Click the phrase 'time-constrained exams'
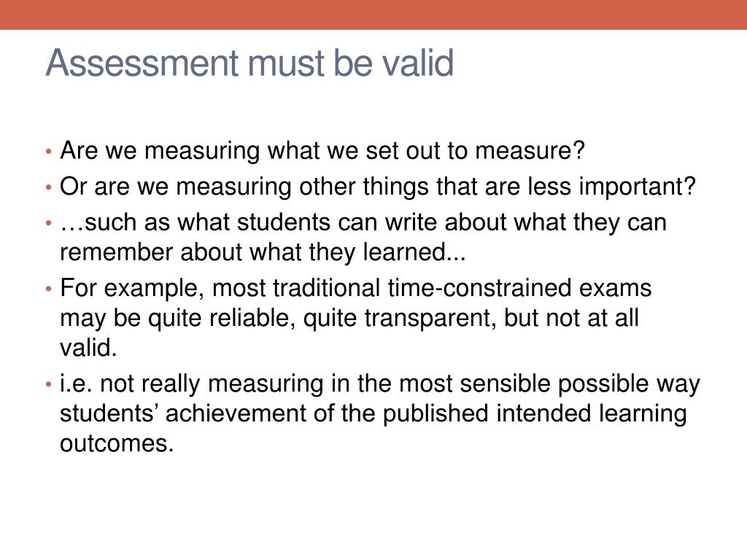The height and width of the screenshot is (560, 747). (x=519, y=288)
